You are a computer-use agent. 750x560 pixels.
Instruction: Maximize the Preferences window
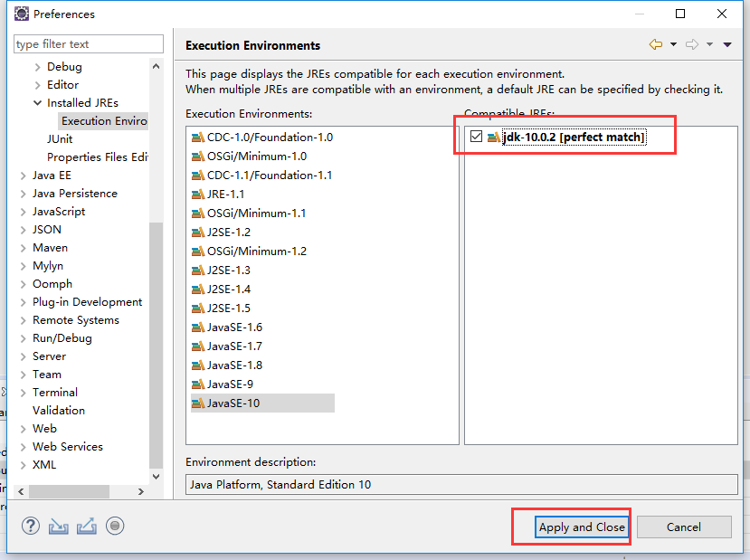point(680,14)
